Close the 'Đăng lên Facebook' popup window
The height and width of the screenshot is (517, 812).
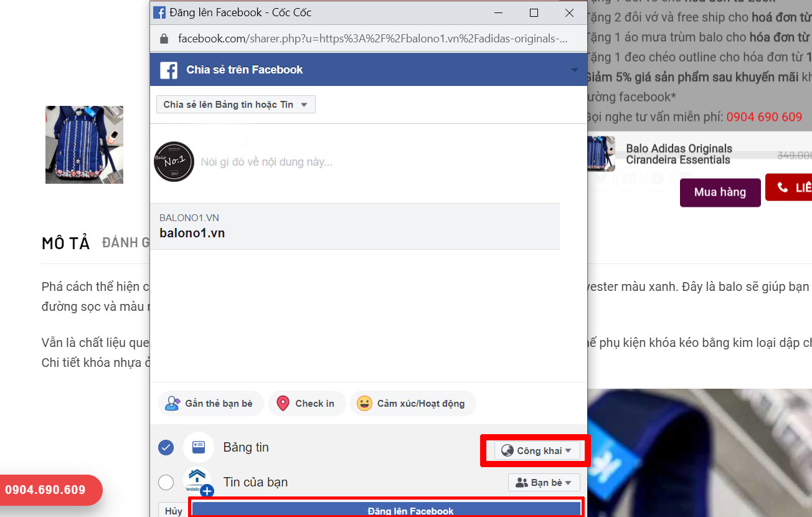pos(569,12)
